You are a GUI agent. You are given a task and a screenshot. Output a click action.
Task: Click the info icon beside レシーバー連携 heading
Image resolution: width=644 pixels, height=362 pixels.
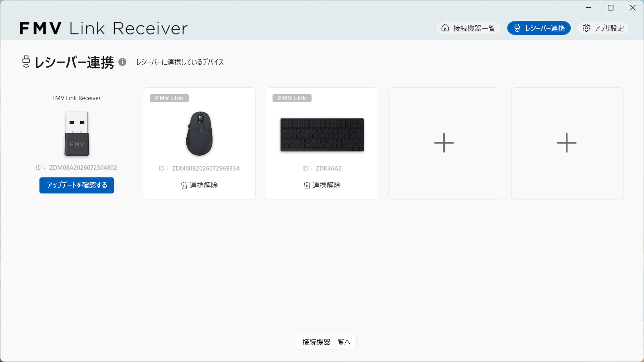click(122, 62)
